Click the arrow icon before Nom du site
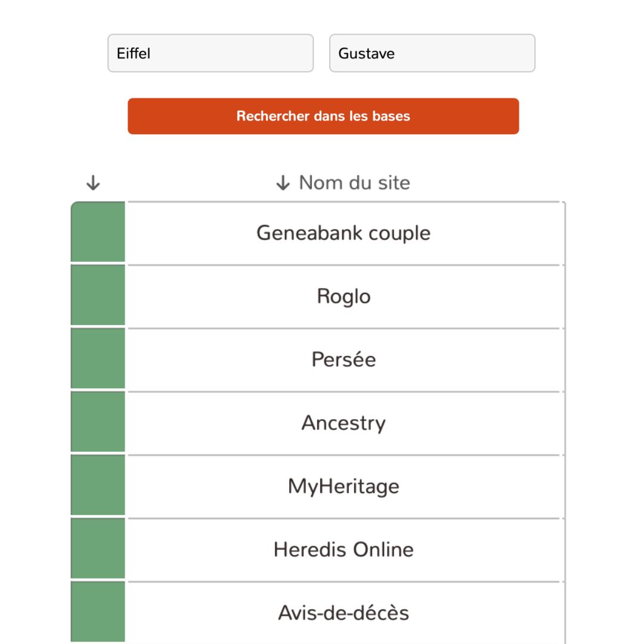 (x=283, y=183)
